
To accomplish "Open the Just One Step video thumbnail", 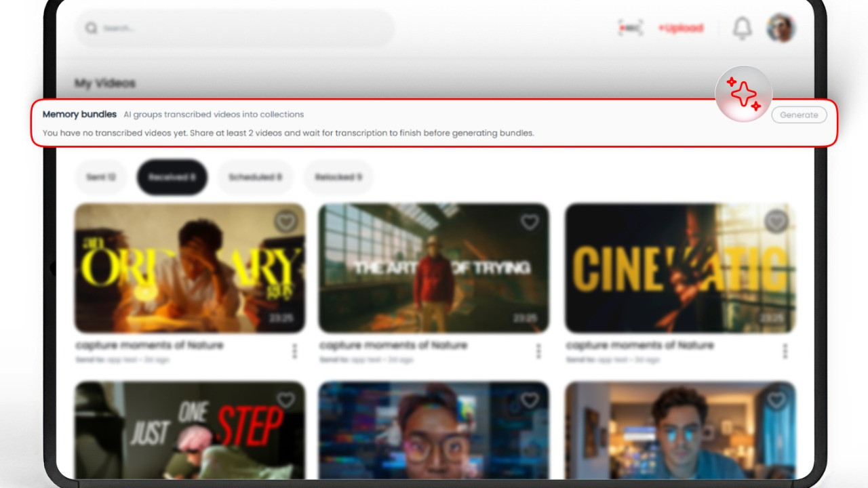I will coord(190,430).
